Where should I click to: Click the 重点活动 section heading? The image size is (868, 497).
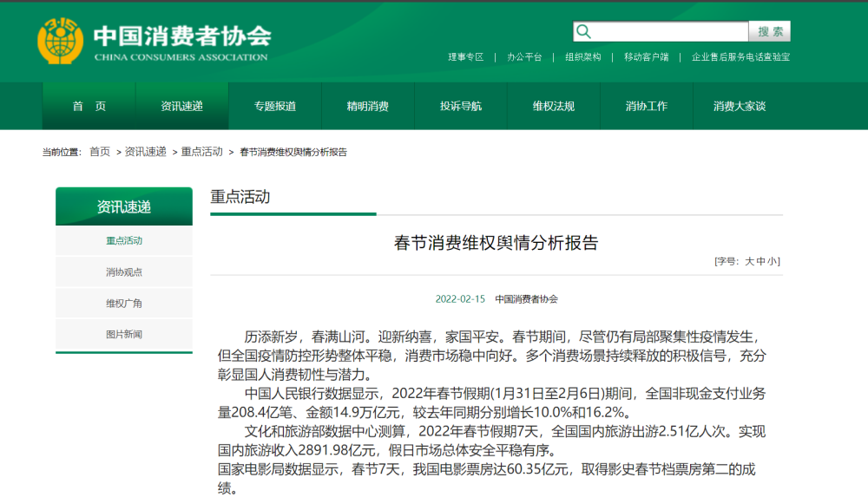[x=240, y=197]
